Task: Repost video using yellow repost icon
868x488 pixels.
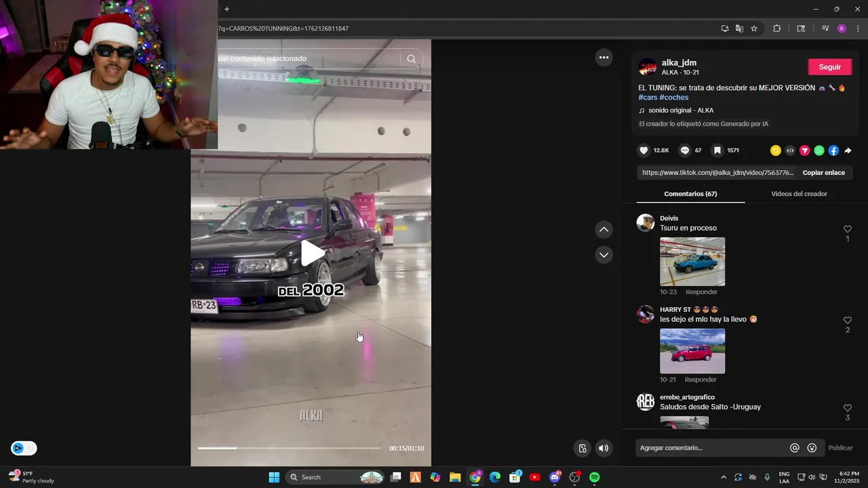Action: tap(776, 150)
